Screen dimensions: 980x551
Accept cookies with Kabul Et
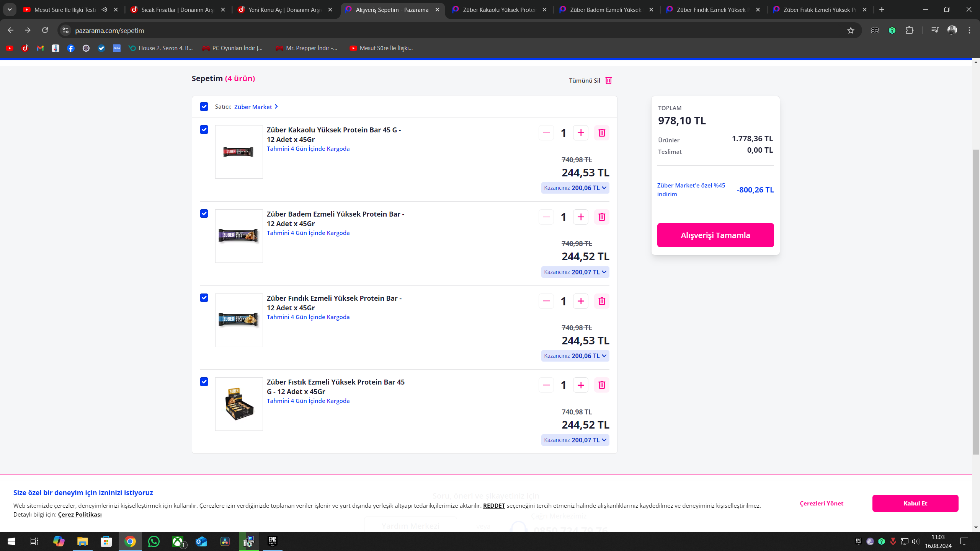(915, 503)
